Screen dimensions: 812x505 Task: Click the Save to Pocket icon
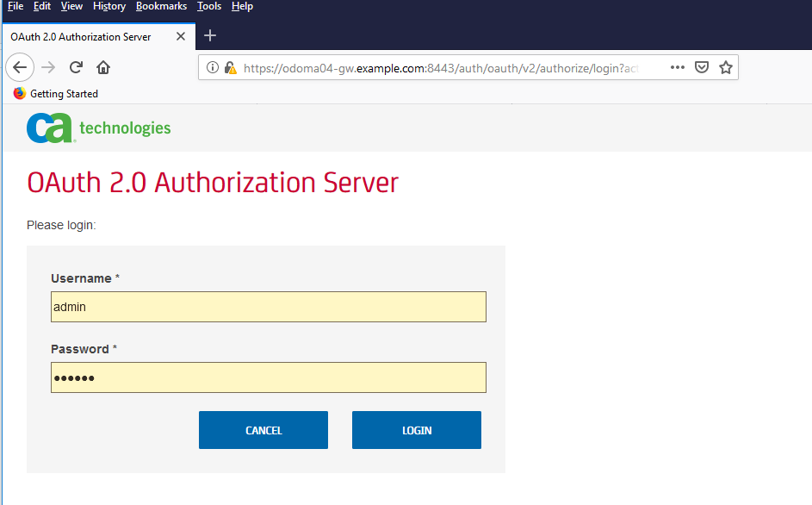(702, 66)
